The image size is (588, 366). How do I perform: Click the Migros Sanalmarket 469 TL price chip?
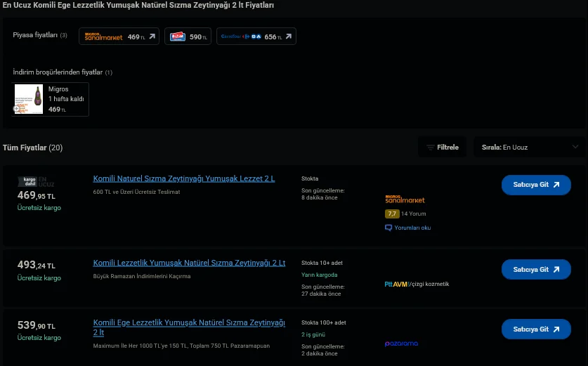pos(119,37)
